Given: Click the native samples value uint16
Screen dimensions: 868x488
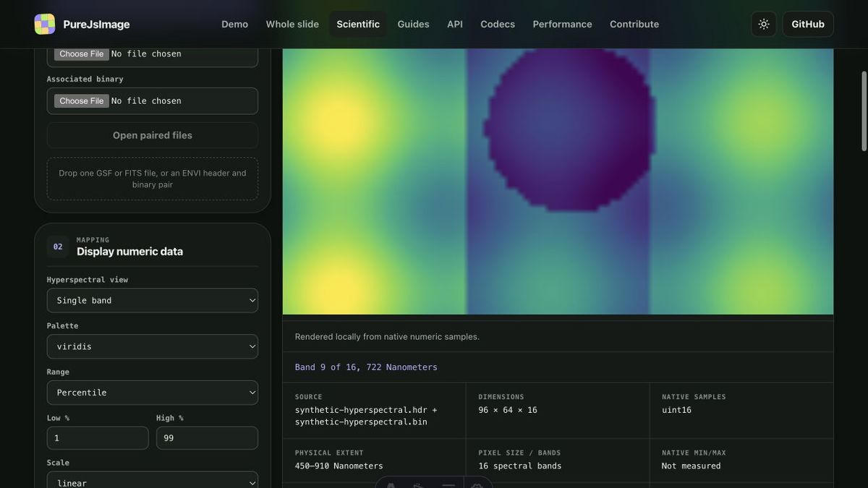Looking at the screenshot, I should [676, 410].
